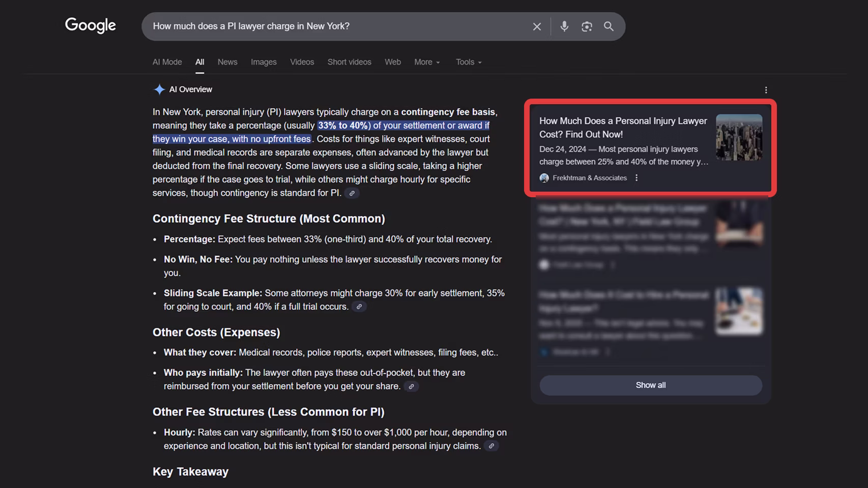868x488 pixels.
Task: Open the Web tab
Action: [393, 62]
